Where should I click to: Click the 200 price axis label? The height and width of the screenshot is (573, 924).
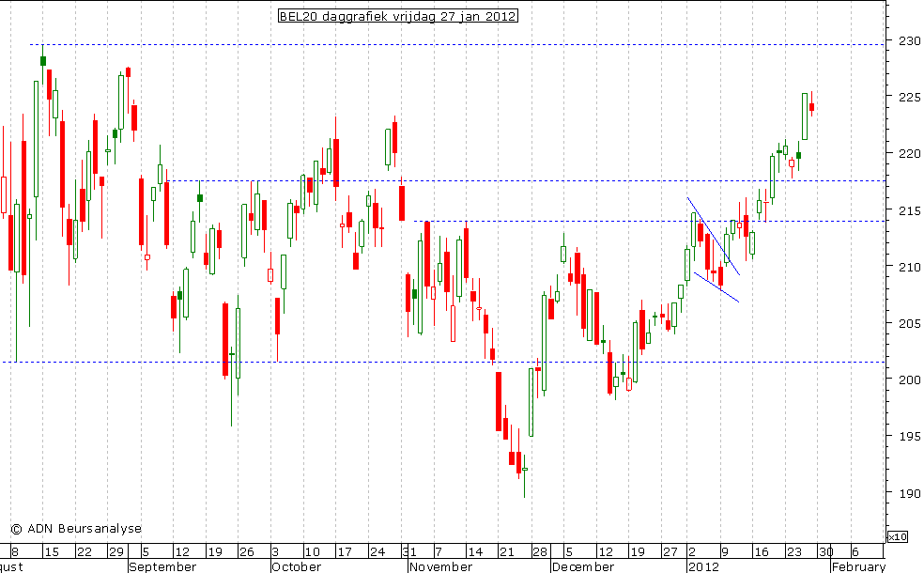909,379
